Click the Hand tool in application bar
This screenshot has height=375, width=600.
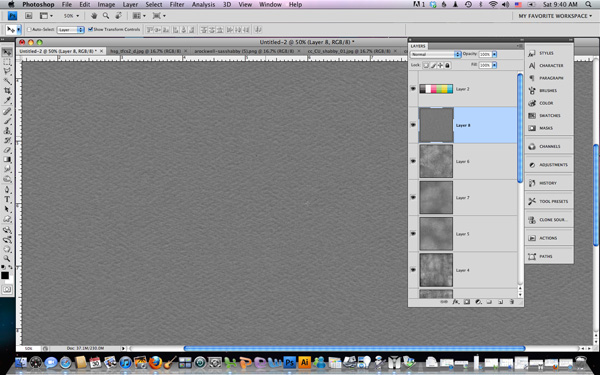(94, 16)
